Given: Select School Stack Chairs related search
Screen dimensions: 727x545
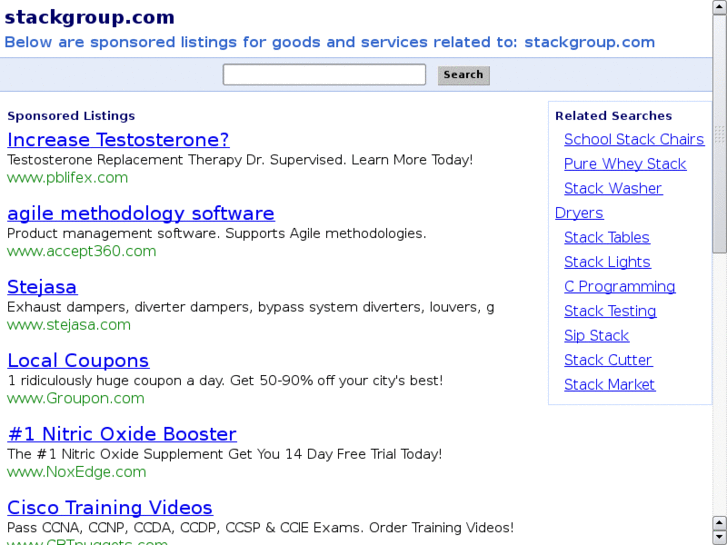Looking at the screenshot, I should (x=634, y=139).
